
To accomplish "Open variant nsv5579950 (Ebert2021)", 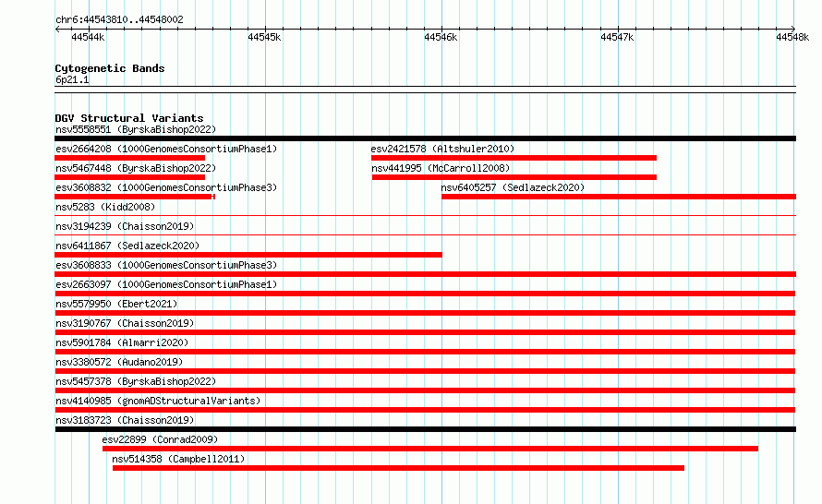I will (116, 304).
